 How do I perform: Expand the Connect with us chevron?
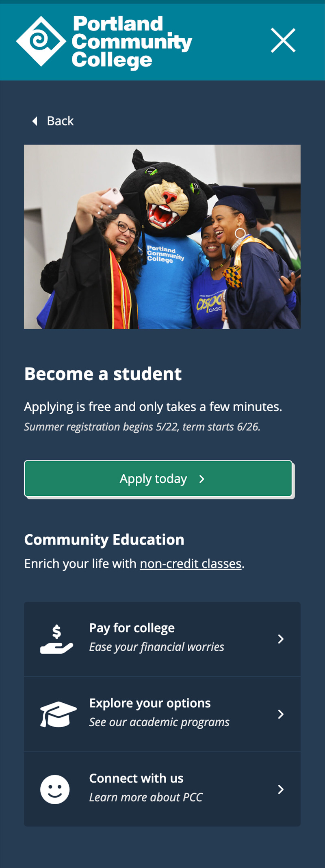[x=281, y=789]
